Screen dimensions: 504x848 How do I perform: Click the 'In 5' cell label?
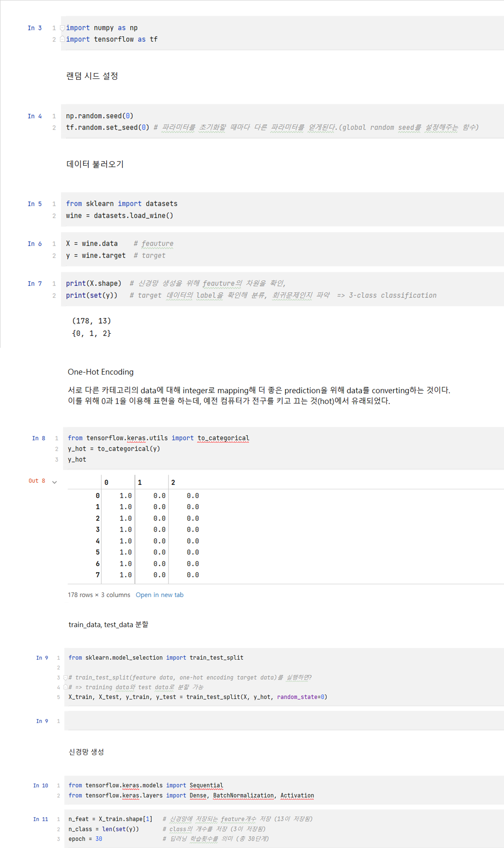(x=34, y=204)
